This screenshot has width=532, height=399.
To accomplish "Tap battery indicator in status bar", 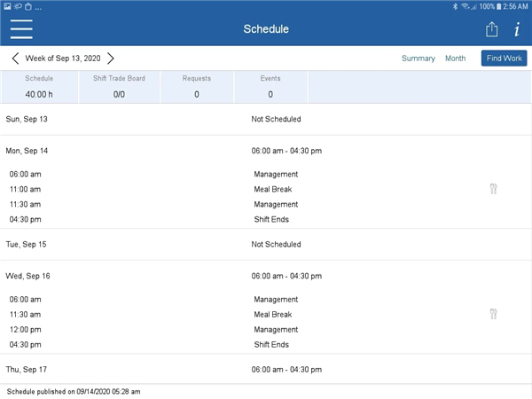I will click(498, 6).
